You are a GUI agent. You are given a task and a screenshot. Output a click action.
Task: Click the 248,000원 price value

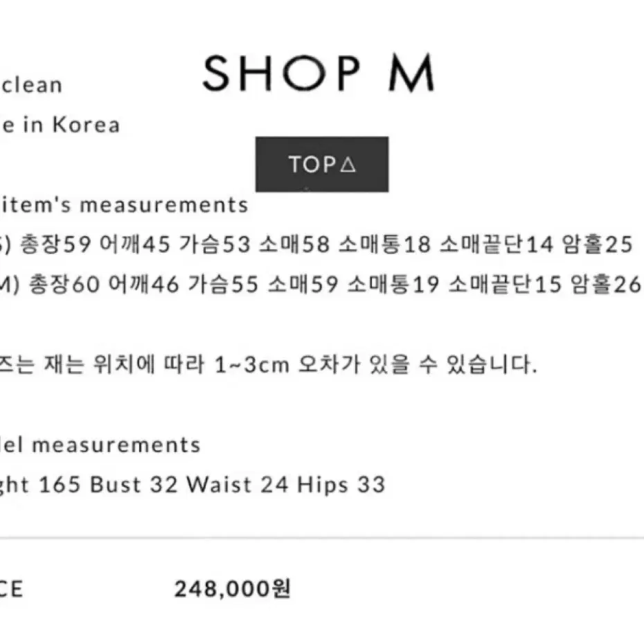point(233,588)
